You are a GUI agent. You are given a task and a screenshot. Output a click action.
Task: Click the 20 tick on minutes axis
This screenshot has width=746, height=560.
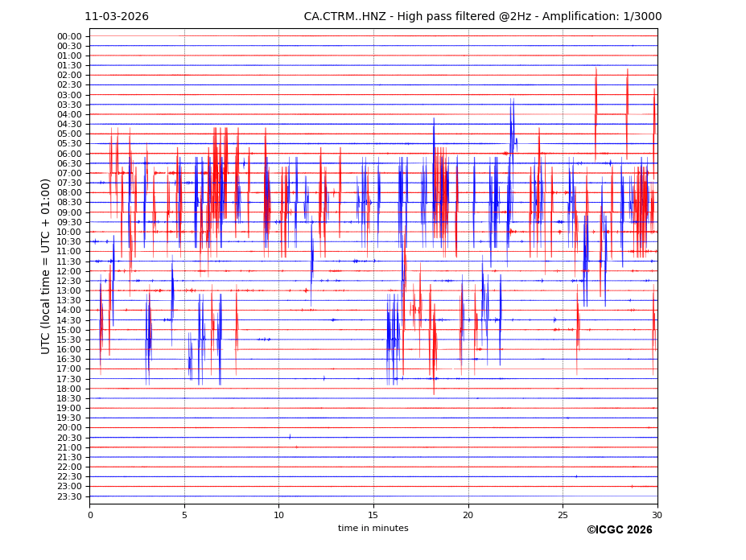(468, 514)
